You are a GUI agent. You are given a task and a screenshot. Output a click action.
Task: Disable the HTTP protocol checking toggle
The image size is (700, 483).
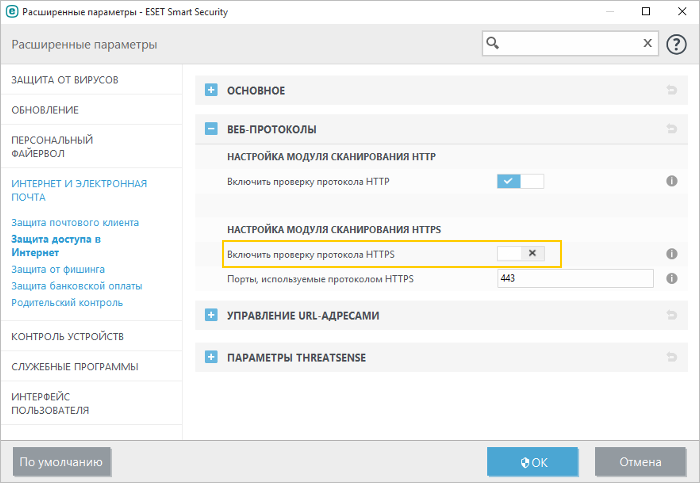(x=520, y=181)
